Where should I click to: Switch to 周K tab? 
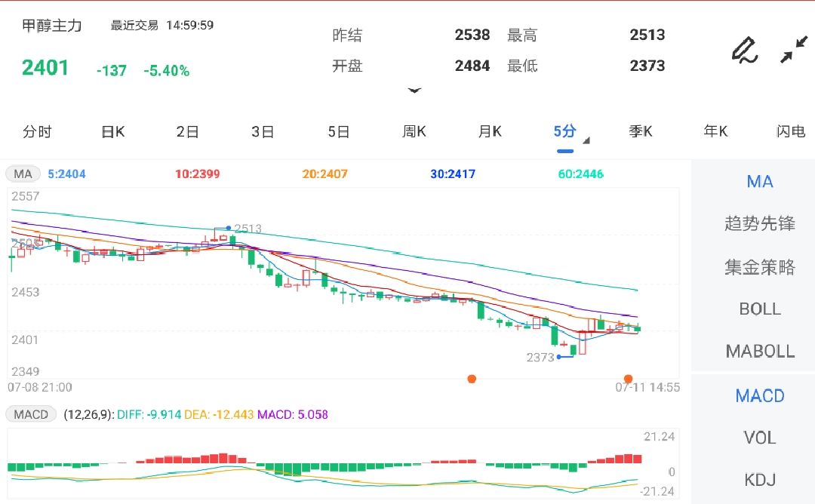(x=414, y=131)
